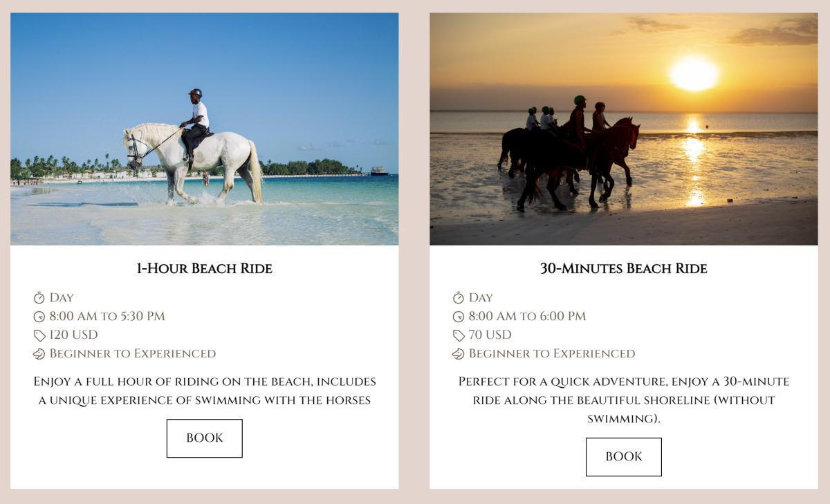Screen dimensions: 830x504
Task: Click the stopwatch icon on 30-Minutes ride card
Action: tap(458, 298)
